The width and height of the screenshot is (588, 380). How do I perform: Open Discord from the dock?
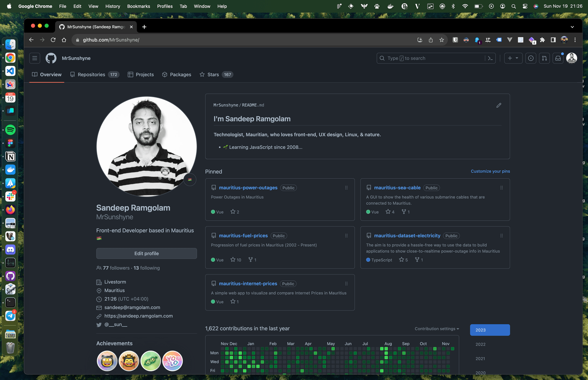coord(10,250)
